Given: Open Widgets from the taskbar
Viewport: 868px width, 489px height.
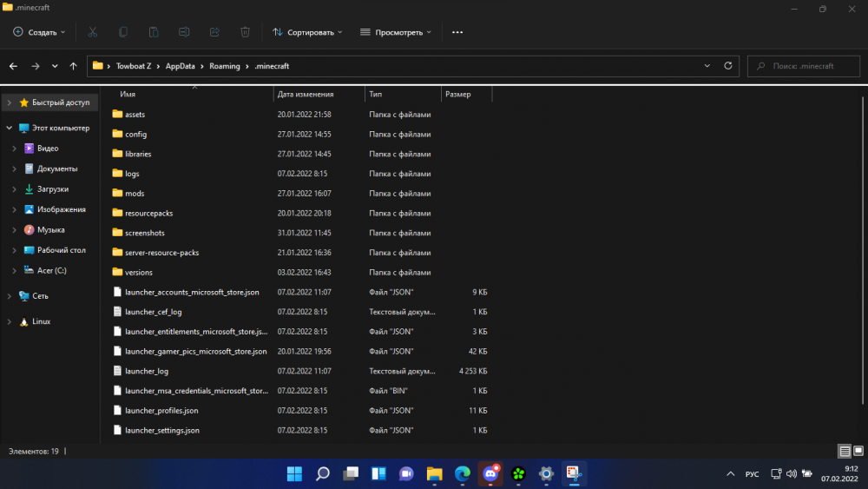Looking at the screenshot, I should click(x=378, y=473).
